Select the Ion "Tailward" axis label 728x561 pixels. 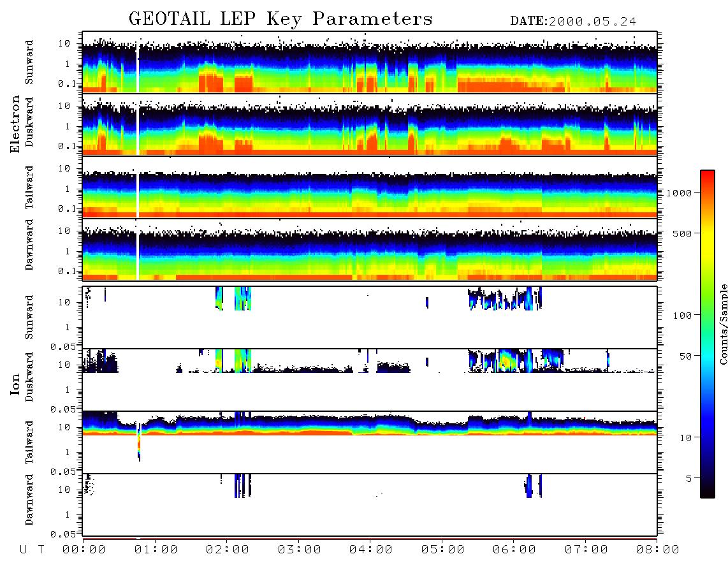pos(29,442)
